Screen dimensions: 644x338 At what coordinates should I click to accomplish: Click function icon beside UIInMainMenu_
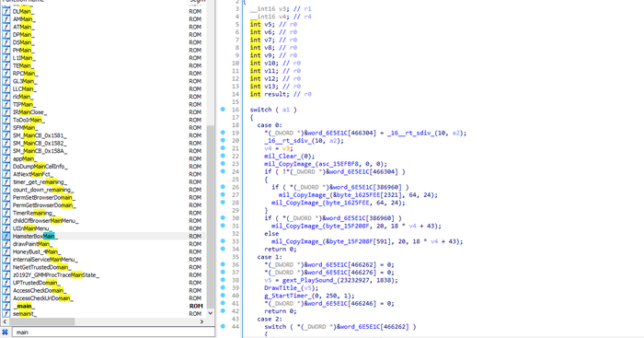(x=6, y=228)
